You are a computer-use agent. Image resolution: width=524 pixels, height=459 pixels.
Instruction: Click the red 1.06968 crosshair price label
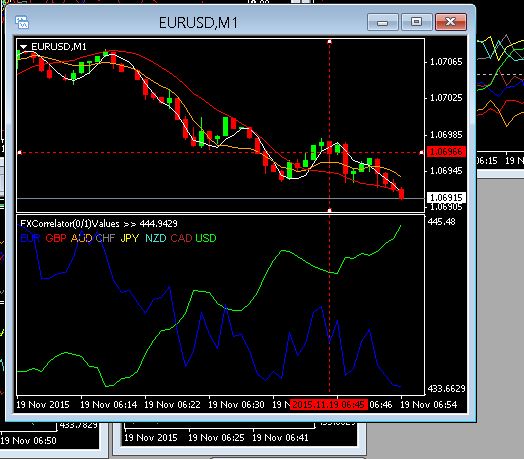point(446,152)
